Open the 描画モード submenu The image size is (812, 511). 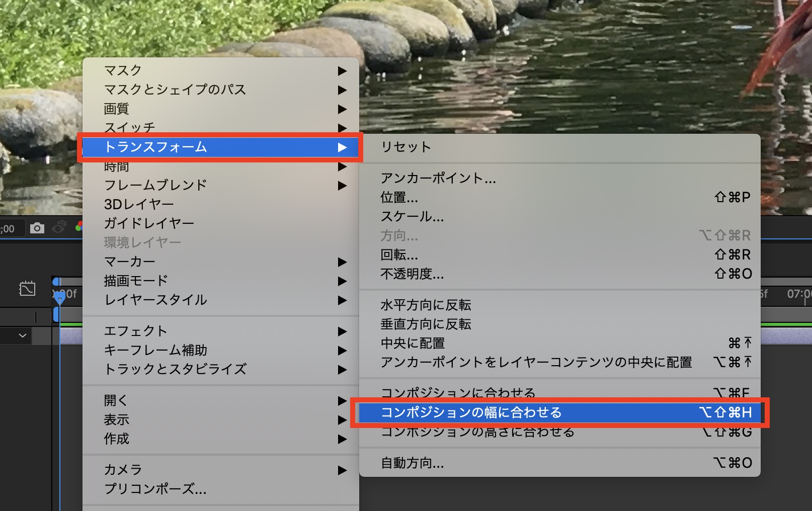[221, 281]
